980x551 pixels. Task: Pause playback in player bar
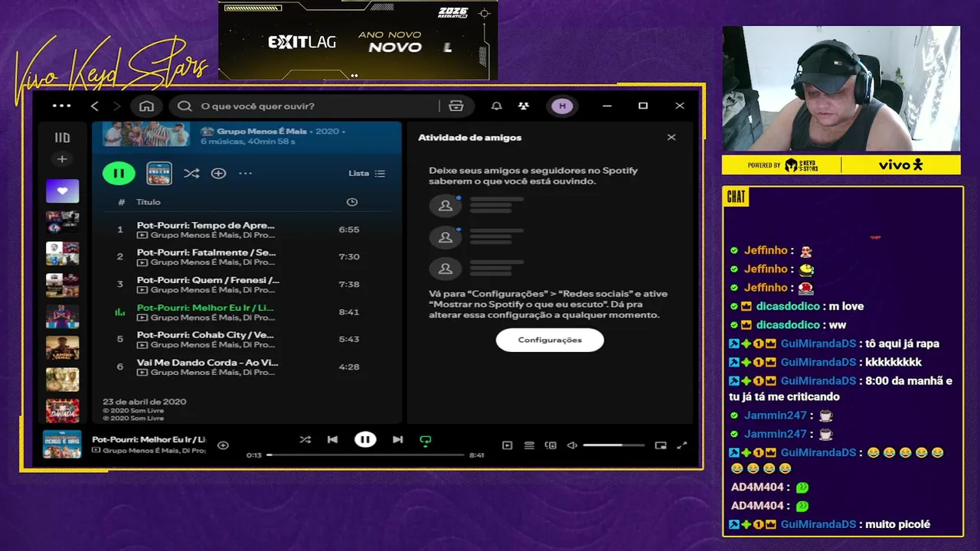(x=365, y=439)
